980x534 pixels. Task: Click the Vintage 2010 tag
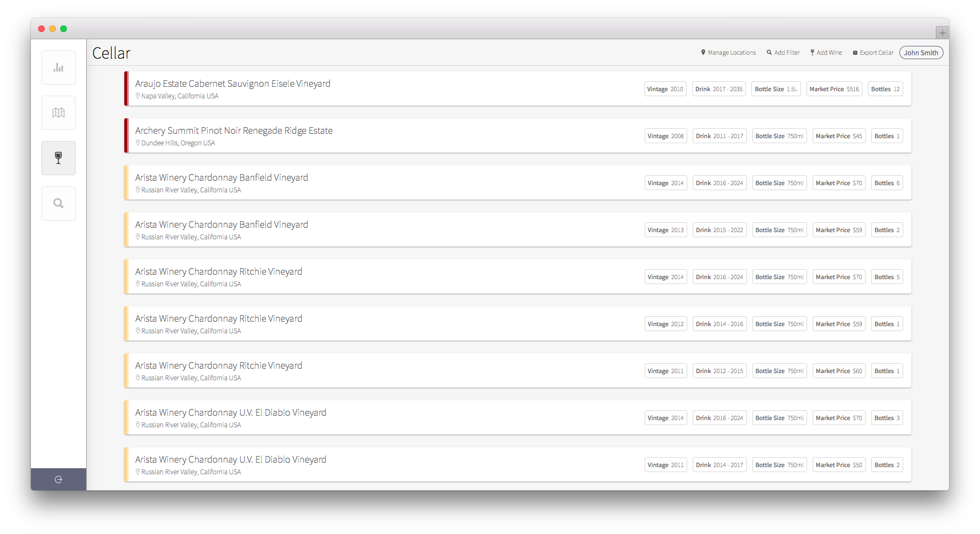(665, 89)
